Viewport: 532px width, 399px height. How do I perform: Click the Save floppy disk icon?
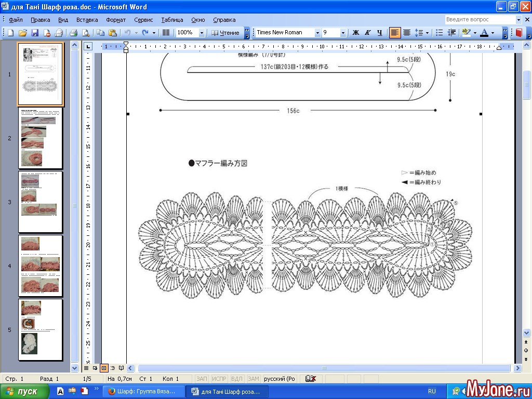pyautogui.click(x=35, y=33)
